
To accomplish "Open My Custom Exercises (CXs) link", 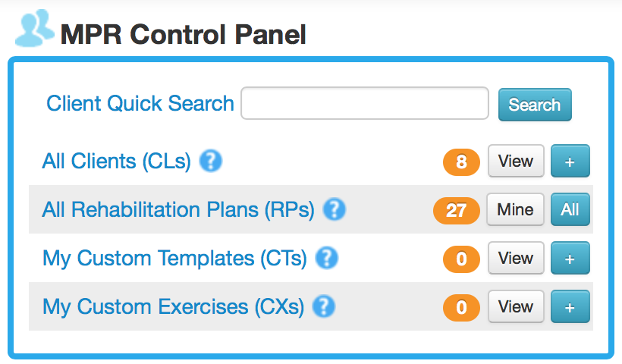I will (173, 307).
